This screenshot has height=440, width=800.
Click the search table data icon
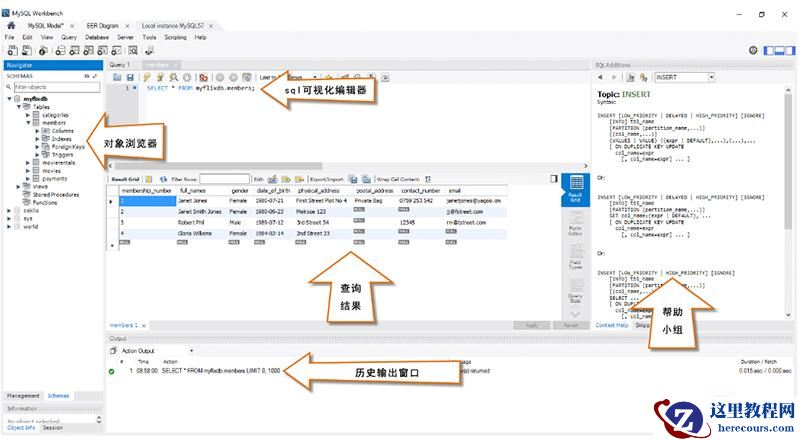click(133, 51)
